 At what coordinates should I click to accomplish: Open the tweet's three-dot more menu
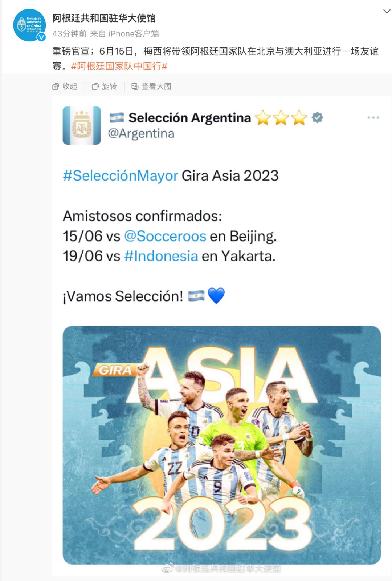[373, 118]
